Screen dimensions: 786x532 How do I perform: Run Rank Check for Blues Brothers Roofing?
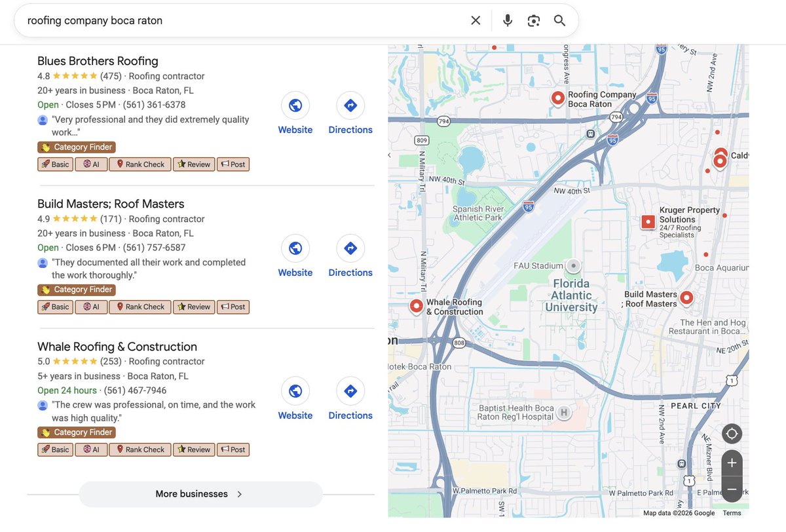140,164
